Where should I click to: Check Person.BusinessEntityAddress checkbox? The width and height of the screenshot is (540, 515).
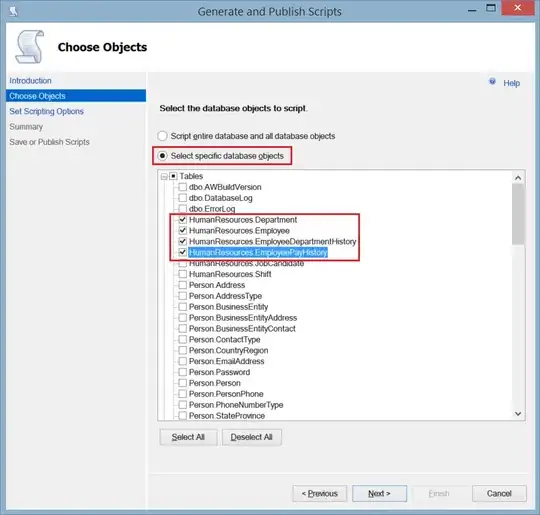(x=183, y=318)
